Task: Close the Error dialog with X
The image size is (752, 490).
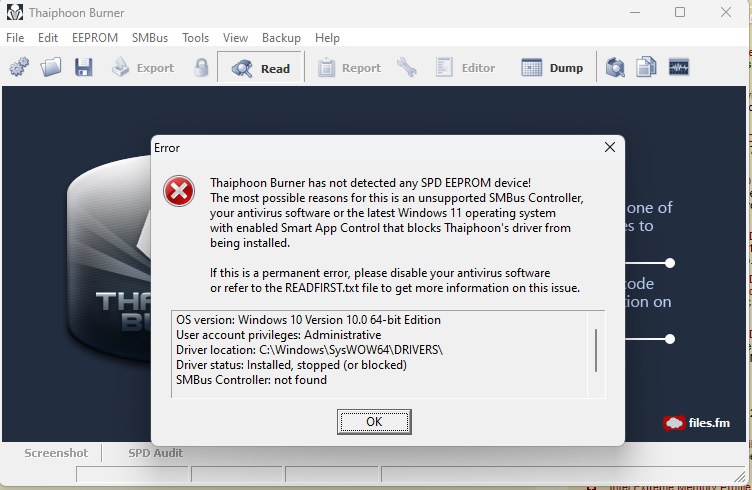Action: click(x=610, y=147)
